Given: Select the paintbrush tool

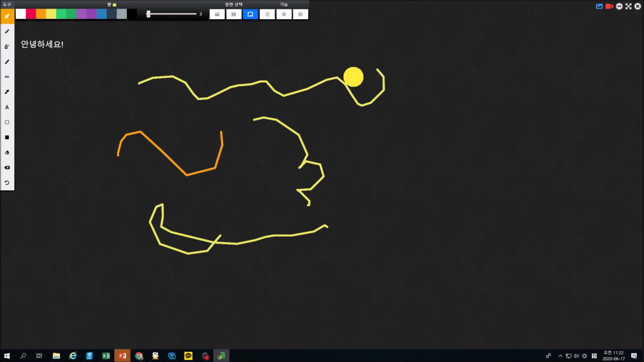Looking at the screenshot, I should pyautogui.click(x=7, y=62).
